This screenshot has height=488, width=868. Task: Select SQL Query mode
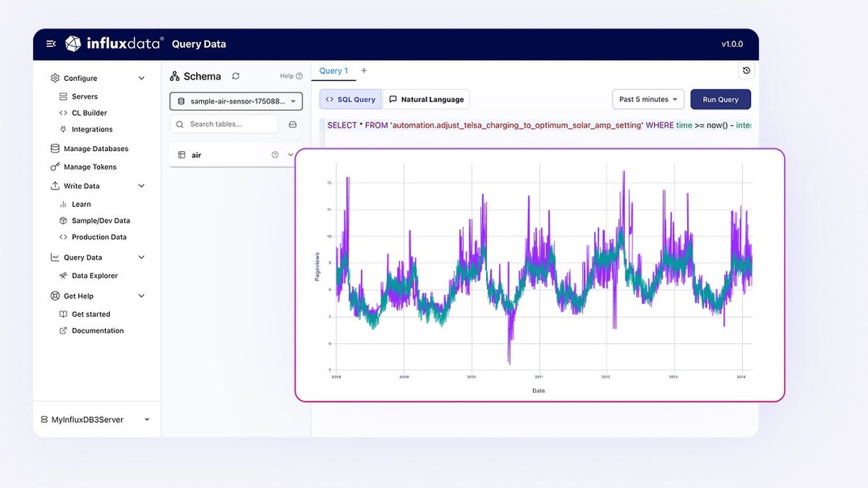click(350, 100)
